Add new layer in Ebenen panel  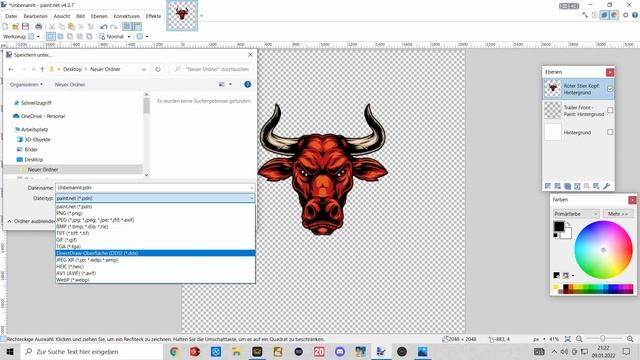tap(548, 186)
